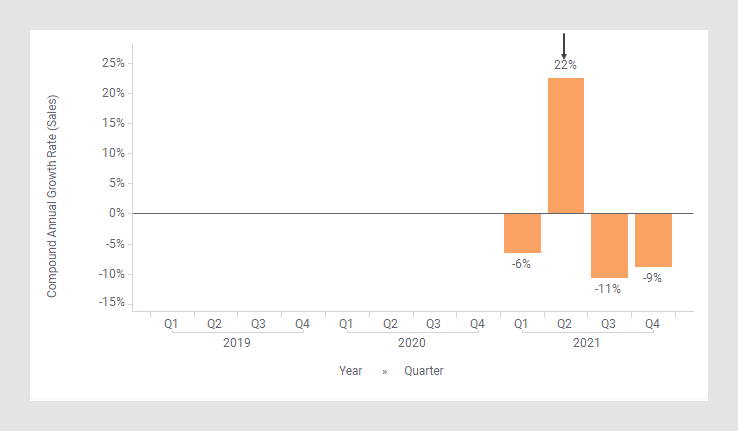Click the black arrow above the 22% bar
The width and height of the screenshot is (738, 431).
pos(564,45)
